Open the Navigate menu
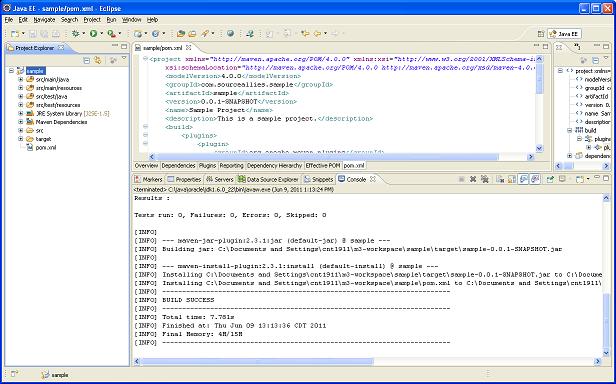Viewport: 616px width, 384px height. coord(44,20)
